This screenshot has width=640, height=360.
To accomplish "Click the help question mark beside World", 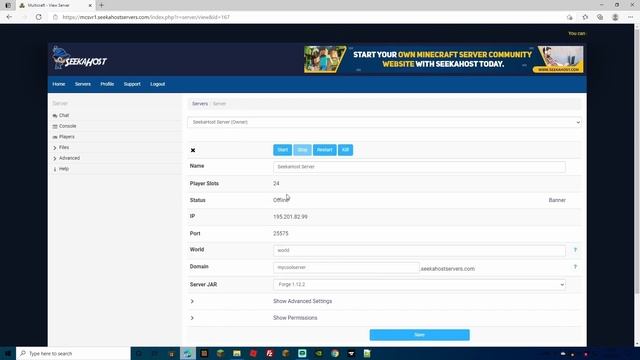I will pyautogui.click(x=575, y=250).
